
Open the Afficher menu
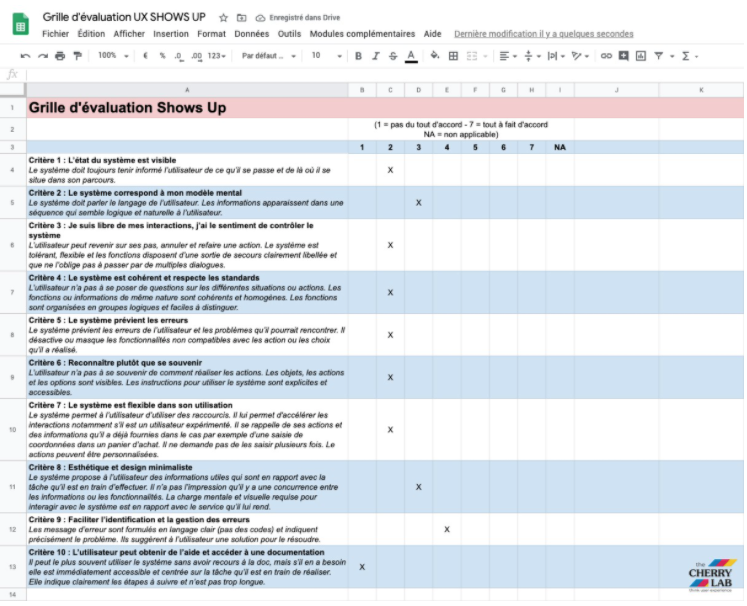coord(129,34)
